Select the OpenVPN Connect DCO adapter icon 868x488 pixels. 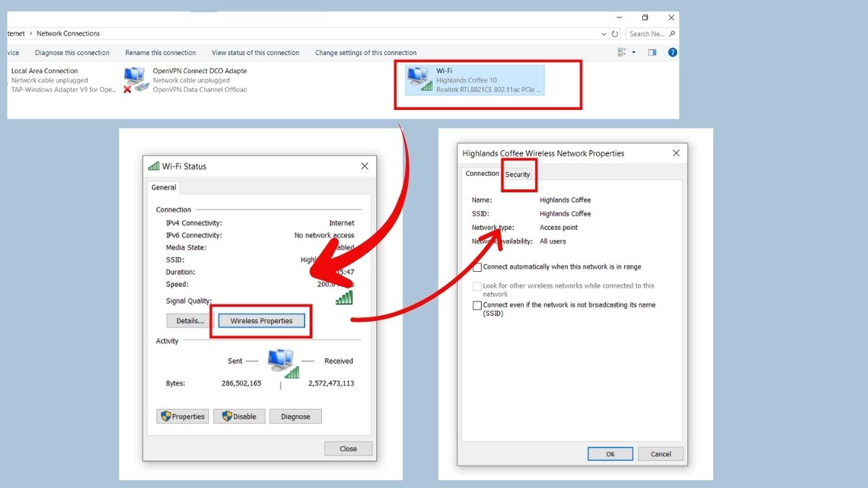[135, 80]
